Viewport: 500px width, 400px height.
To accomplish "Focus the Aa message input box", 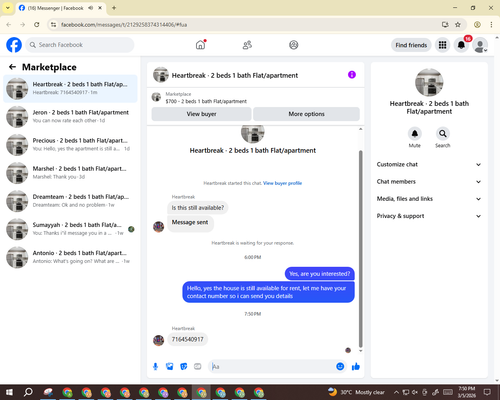I will (272, 367).
